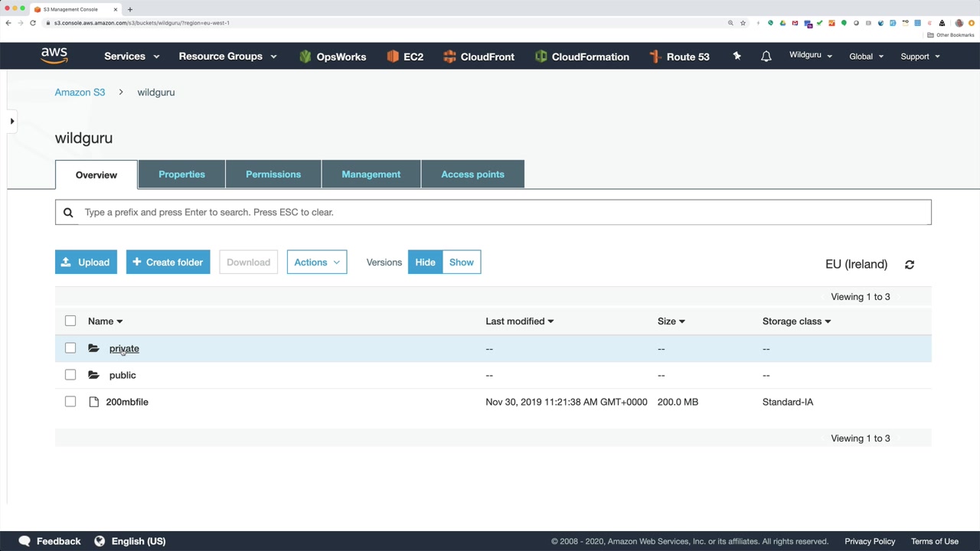Click the public folder icon
This screenshot has height=551, width=980.
click(93, 375)
